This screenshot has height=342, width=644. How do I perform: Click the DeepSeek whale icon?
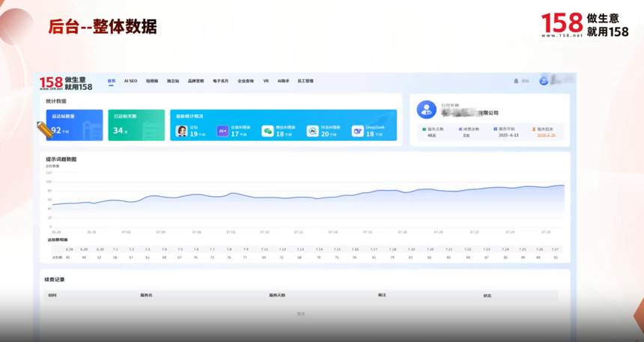coord(358,131)
